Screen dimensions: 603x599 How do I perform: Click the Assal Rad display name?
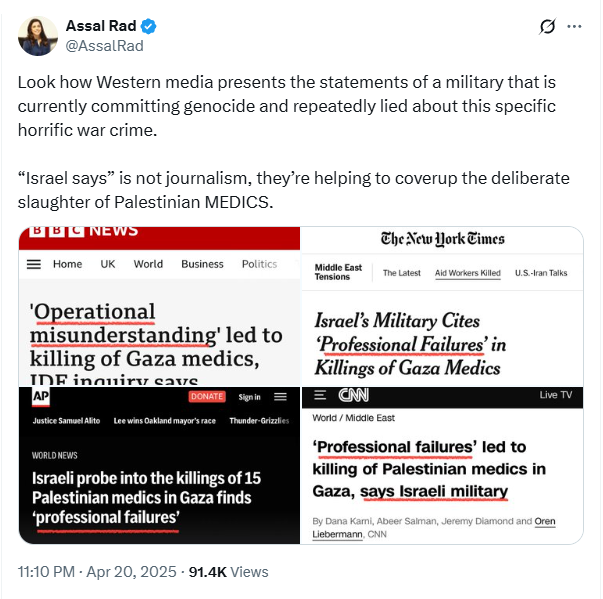pos(101,26)
